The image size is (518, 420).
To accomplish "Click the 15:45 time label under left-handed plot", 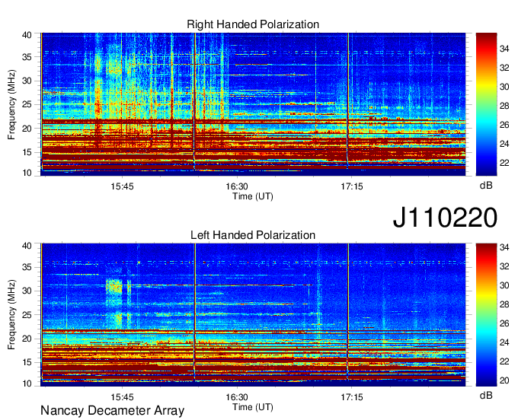I will point(122,397).
